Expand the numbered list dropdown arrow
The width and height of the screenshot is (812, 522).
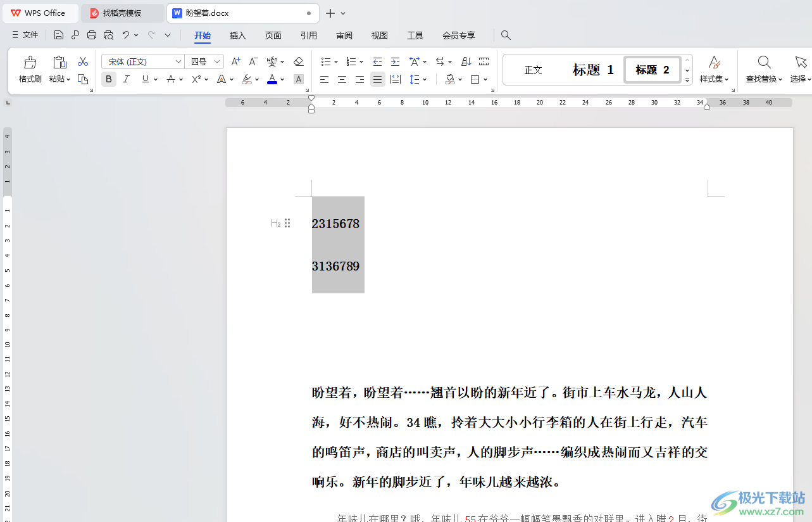tap(361, 61)
